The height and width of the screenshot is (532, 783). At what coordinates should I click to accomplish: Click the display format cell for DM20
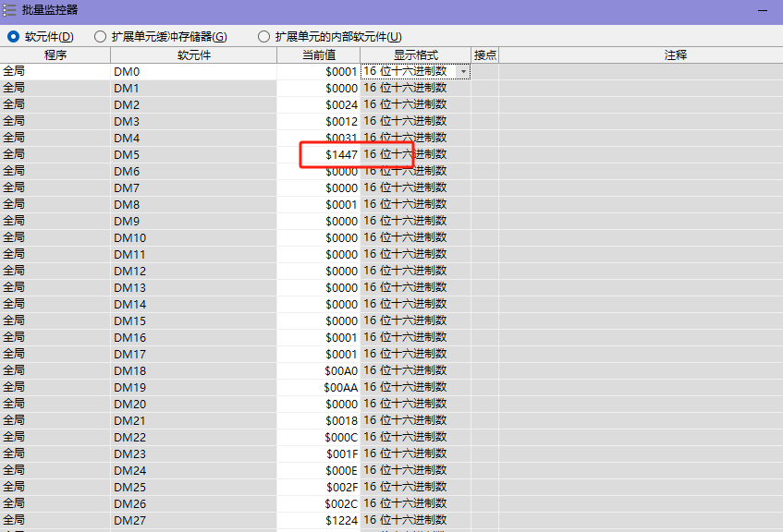point(415,405)
